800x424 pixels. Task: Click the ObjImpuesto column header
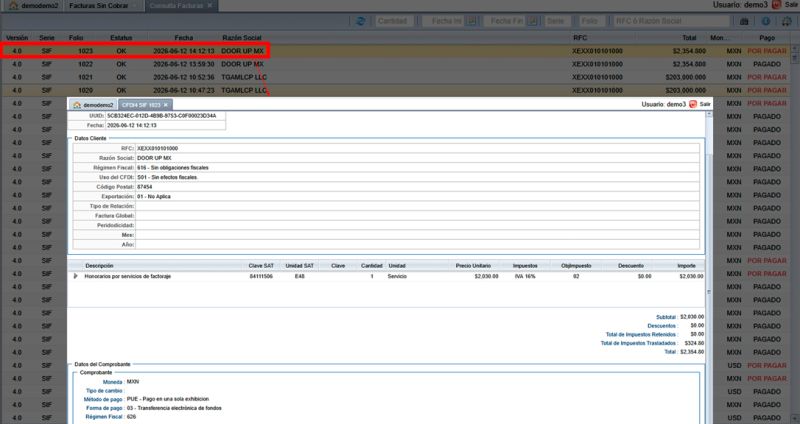tap(576, 266)
